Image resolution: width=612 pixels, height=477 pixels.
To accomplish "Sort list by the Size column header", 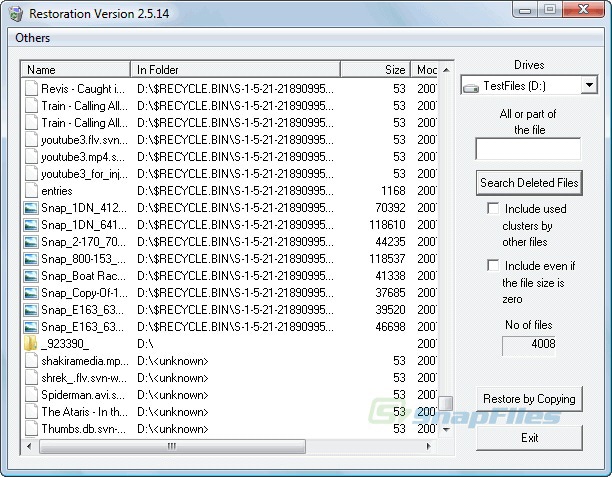I will click(x=375, y=69).
